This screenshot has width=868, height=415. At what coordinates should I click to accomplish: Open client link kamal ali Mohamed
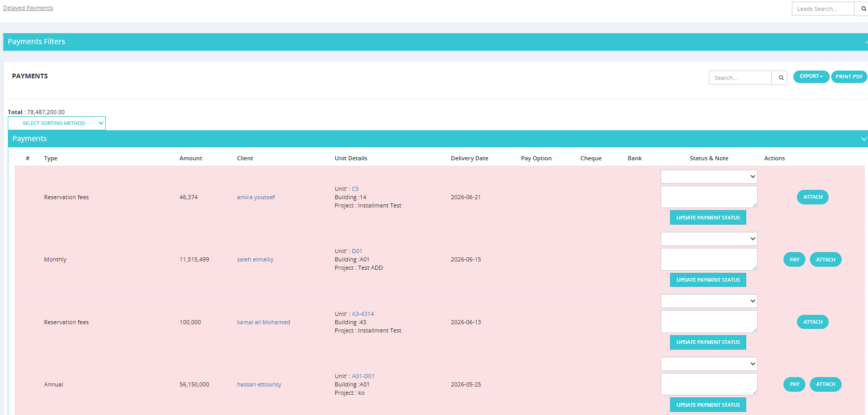263,322
